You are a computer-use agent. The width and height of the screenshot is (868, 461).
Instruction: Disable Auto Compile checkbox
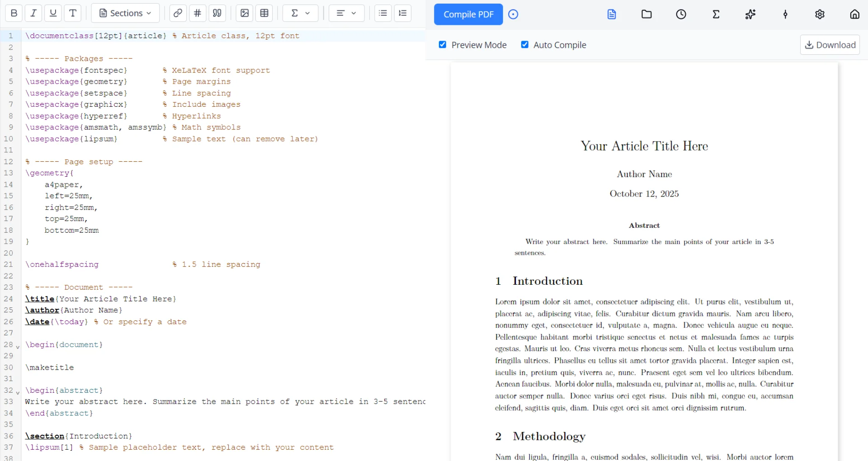pos(525,45)
